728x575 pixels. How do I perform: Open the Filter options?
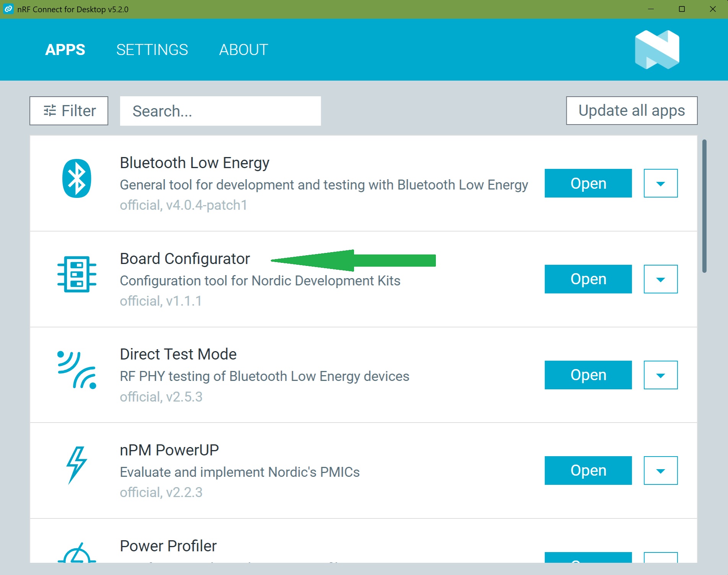(x=69, y=111)
